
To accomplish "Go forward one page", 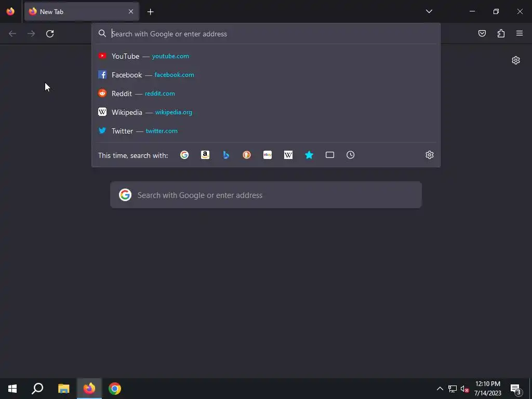I will click(x=31, y=34).
